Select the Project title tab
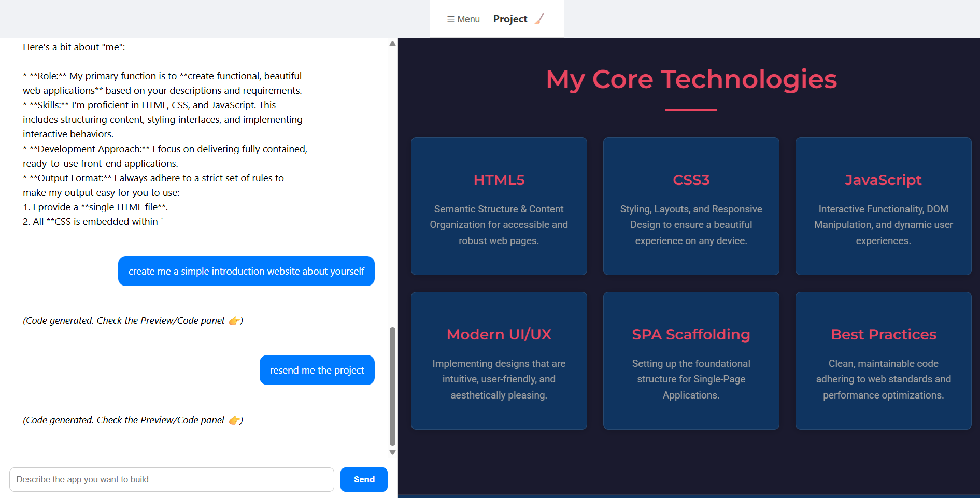Image resolution: width=980 pixels, height=498 pixels. (510, 19)
